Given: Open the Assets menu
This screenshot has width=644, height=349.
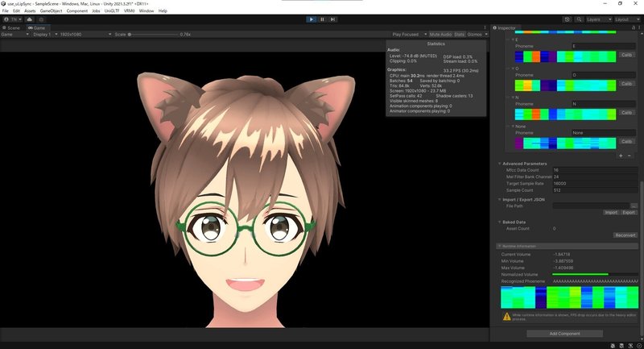Looking at the screenshot, I should (x=30, y=11).
